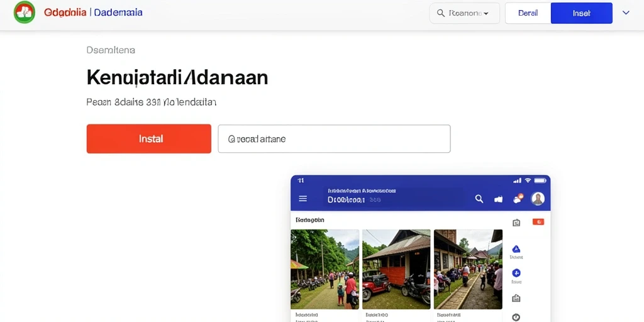Click the blue Inset button in the header
644x322 pixels.
(582, 13)
